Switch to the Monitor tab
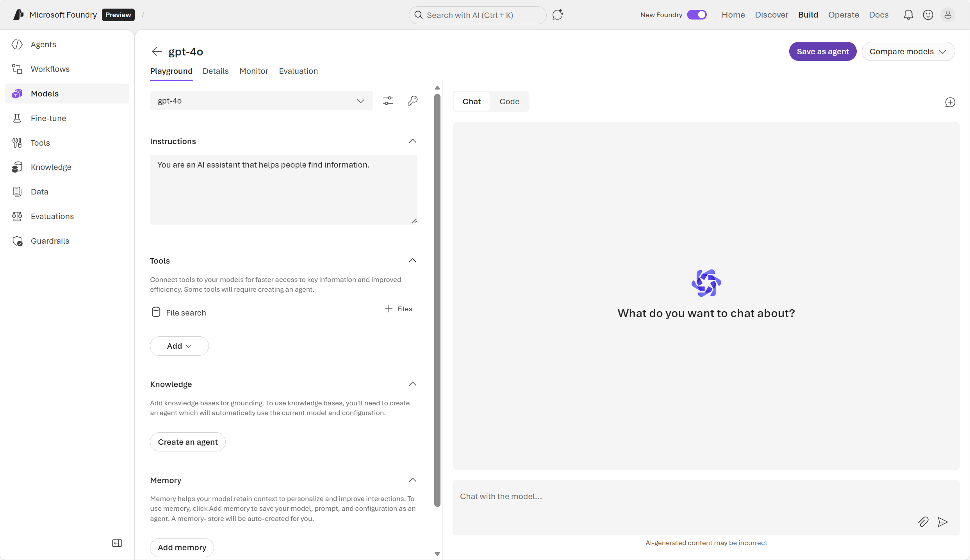Viewport: 970px width, 560px height. 253,71
